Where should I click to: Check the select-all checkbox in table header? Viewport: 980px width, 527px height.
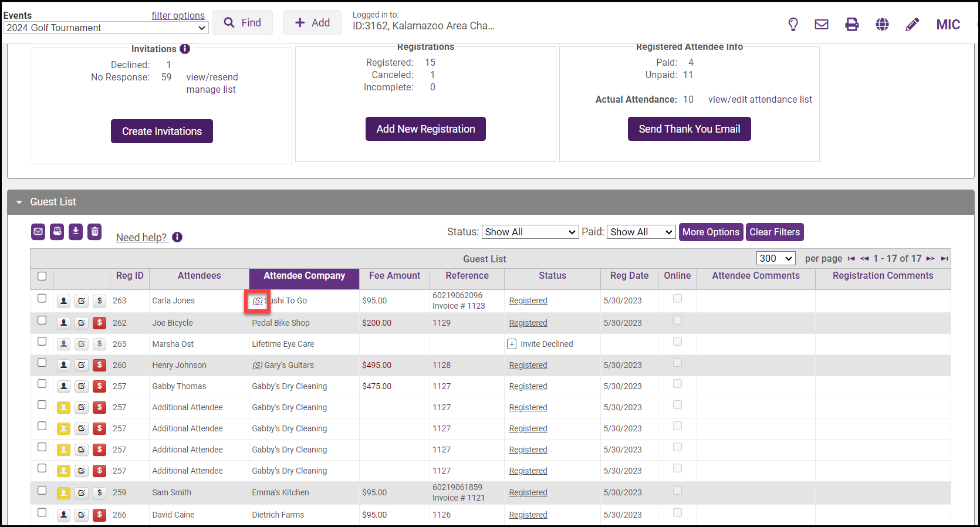pyautogui.click(x=42, y=276)
